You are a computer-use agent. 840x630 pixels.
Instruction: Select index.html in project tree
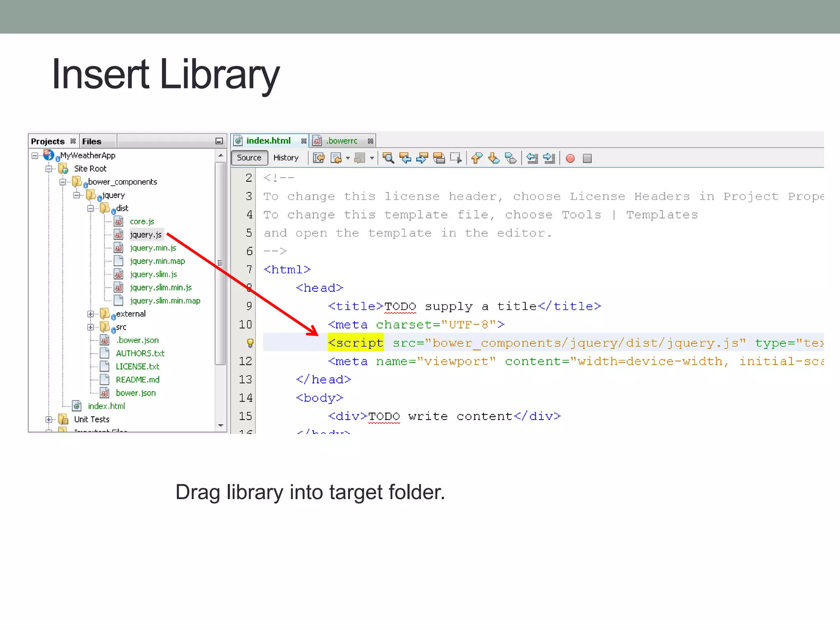tap(107, 406)
